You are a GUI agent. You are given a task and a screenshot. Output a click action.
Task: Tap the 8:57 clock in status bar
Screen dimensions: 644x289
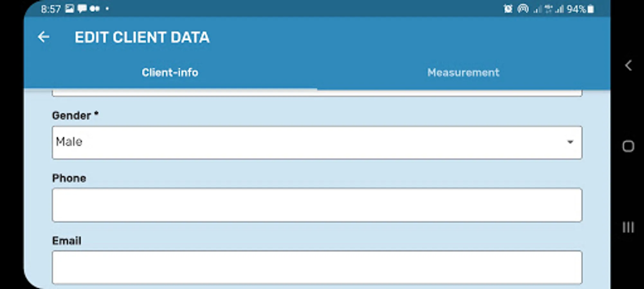pos(50,9)
